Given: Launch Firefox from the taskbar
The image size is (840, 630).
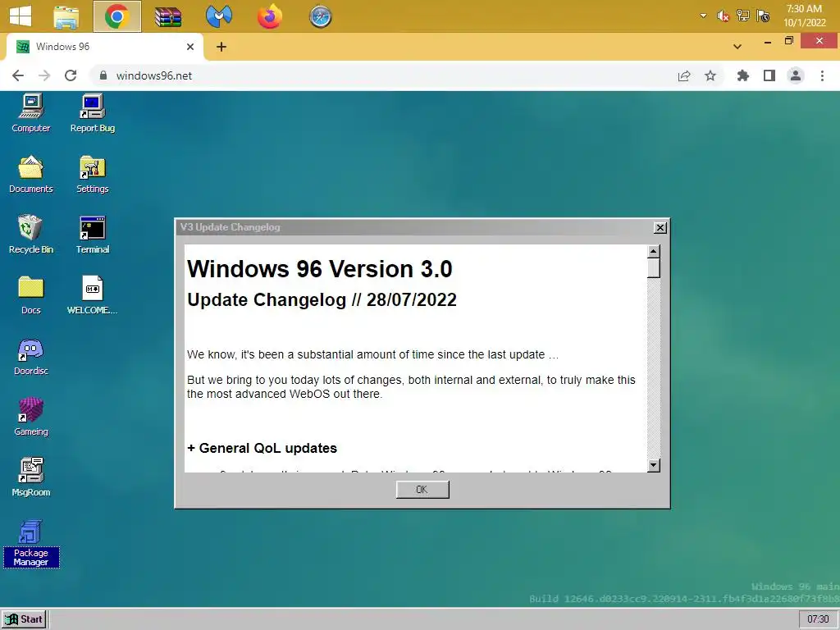Looking at the screenshot, I should [269, 16].
